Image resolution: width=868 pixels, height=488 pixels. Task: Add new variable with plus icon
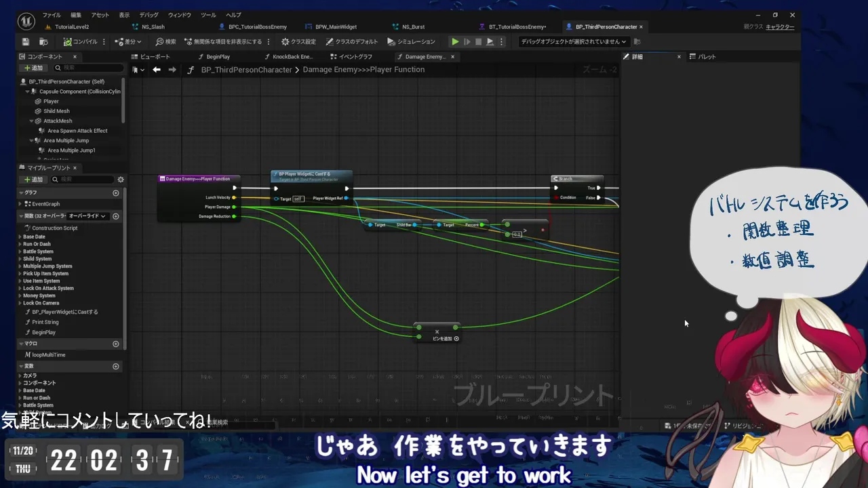click(x=116, y=366)
